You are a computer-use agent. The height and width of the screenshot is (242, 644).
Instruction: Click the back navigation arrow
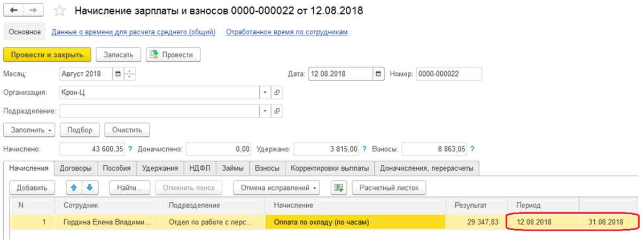[12, 11]
